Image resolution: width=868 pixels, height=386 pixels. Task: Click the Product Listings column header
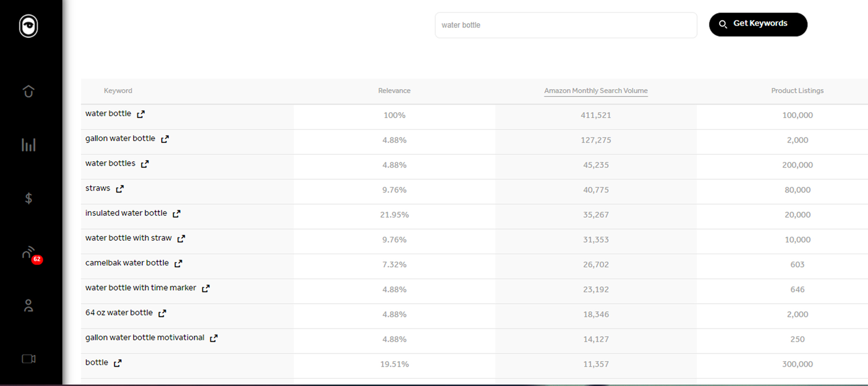(x=797, y=91)
